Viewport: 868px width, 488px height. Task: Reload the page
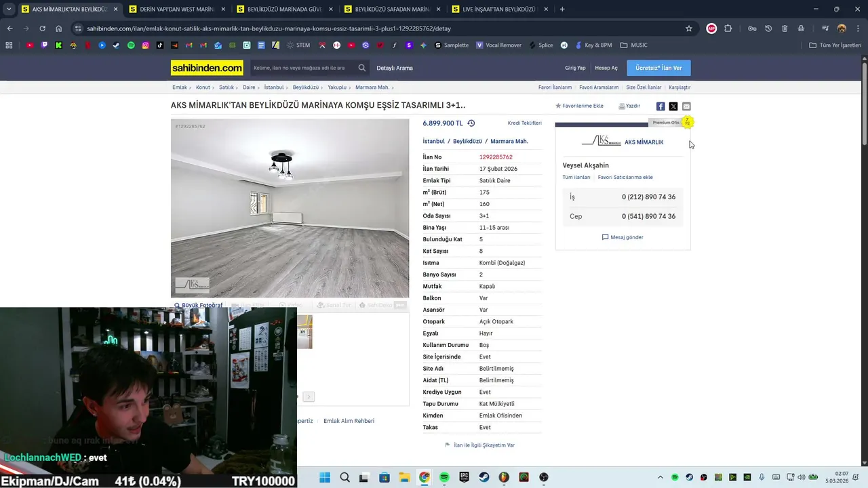coord(42,28)
